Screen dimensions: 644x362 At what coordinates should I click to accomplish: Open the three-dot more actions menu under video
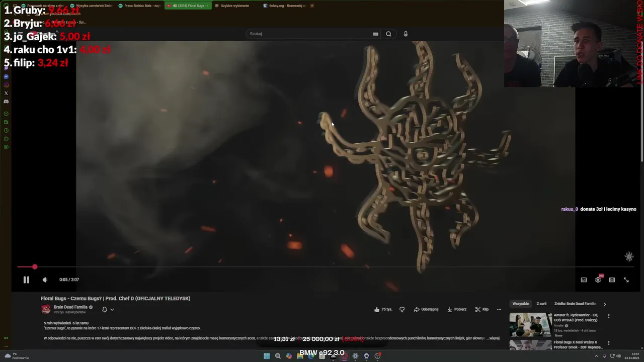499,309
